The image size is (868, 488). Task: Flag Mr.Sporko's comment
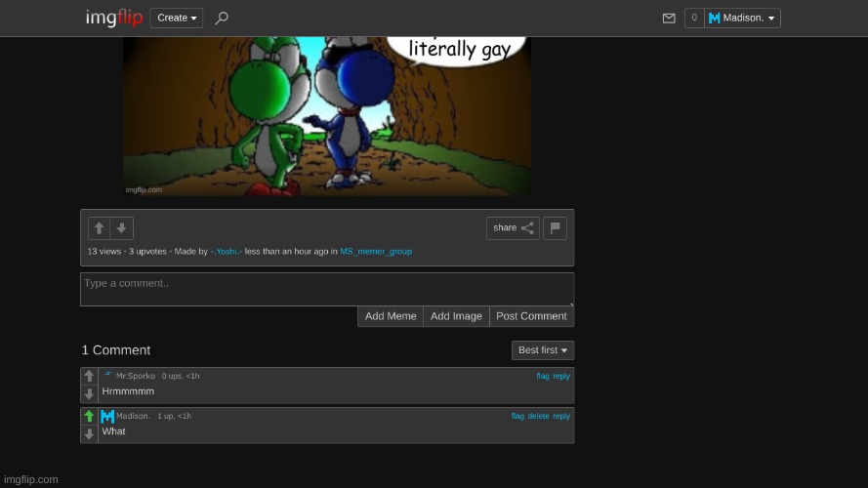pyautogui.click(x=543, y=376)
